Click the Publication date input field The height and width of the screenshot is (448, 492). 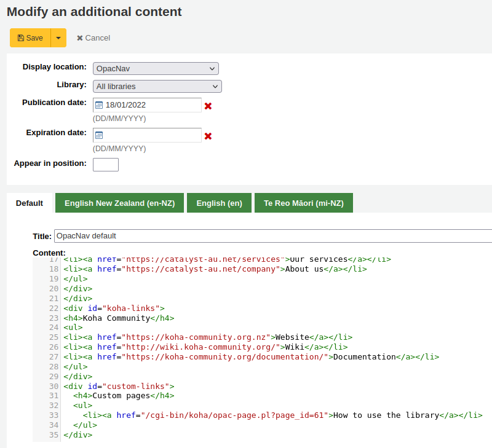pos(147,105)
